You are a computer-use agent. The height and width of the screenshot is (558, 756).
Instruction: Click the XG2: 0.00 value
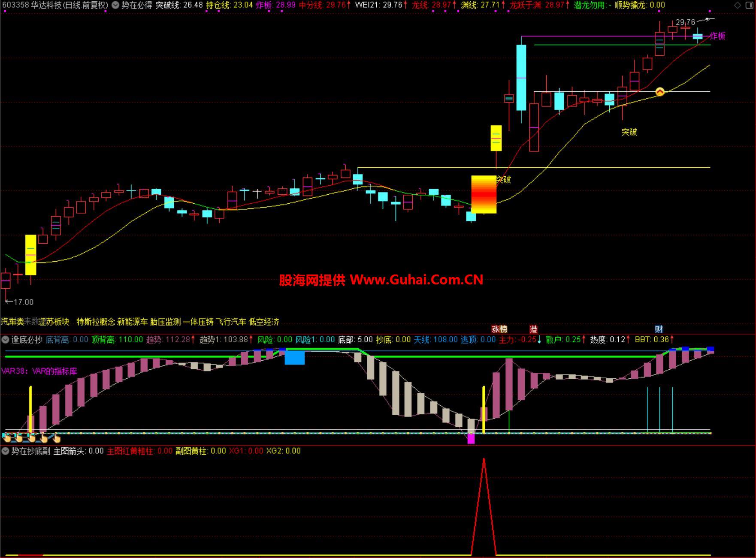[283, 451]
